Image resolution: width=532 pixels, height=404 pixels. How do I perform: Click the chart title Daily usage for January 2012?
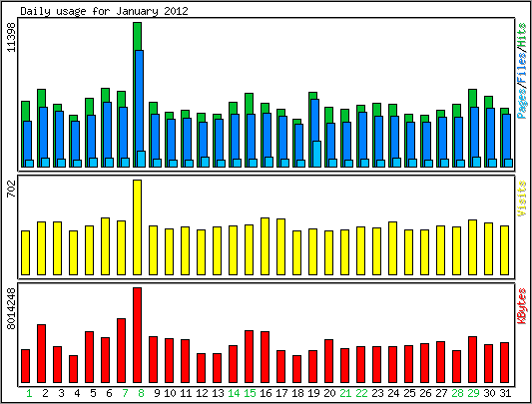point(104,11)
